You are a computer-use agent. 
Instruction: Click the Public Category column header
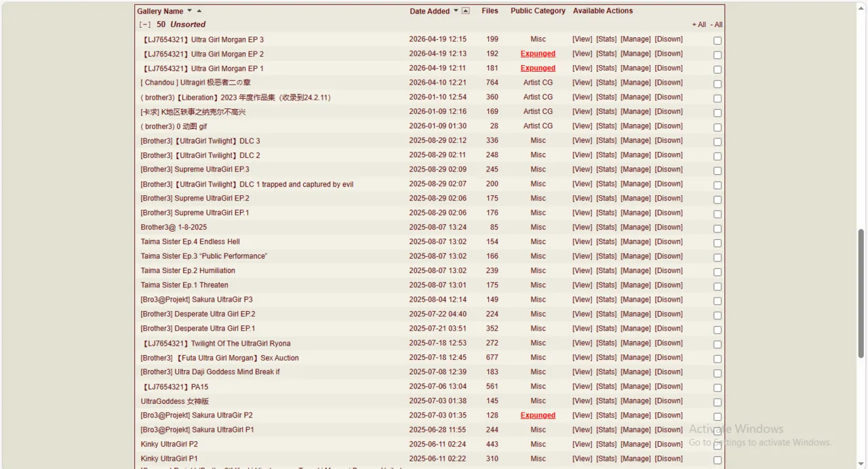538,11
